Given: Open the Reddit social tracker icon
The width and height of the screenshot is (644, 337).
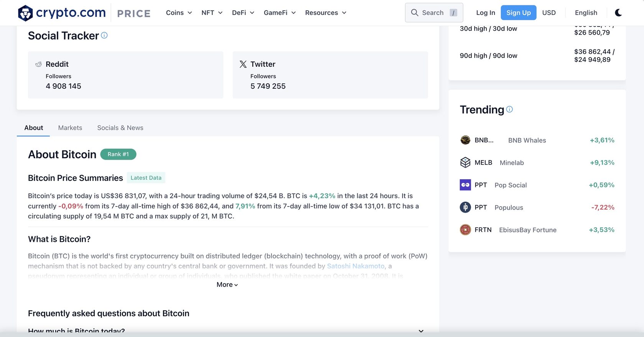Looking at the screenshot, I should coord(38,64).
